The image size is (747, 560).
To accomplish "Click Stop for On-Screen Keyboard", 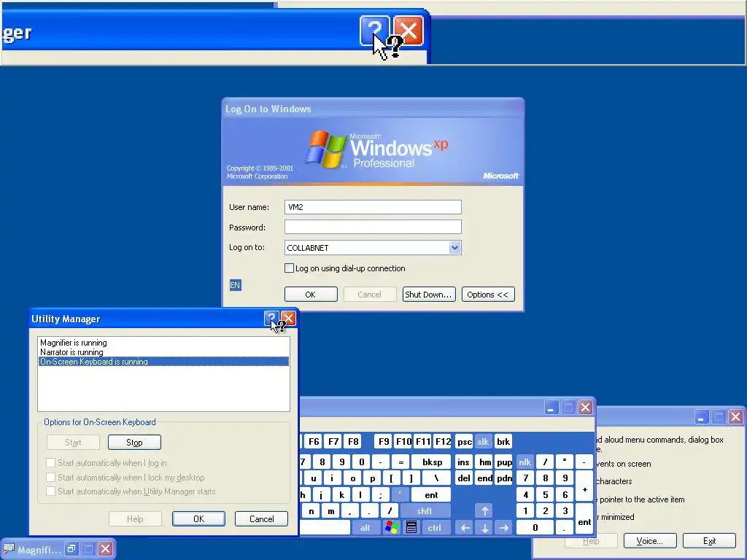I will tap(134, 443).
